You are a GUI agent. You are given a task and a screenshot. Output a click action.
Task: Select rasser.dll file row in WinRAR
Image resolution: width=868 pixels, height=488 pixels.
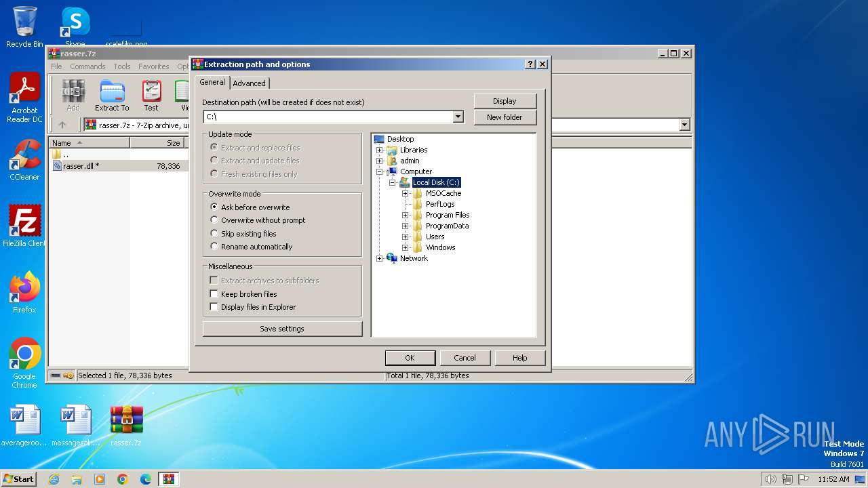(117, 166)
